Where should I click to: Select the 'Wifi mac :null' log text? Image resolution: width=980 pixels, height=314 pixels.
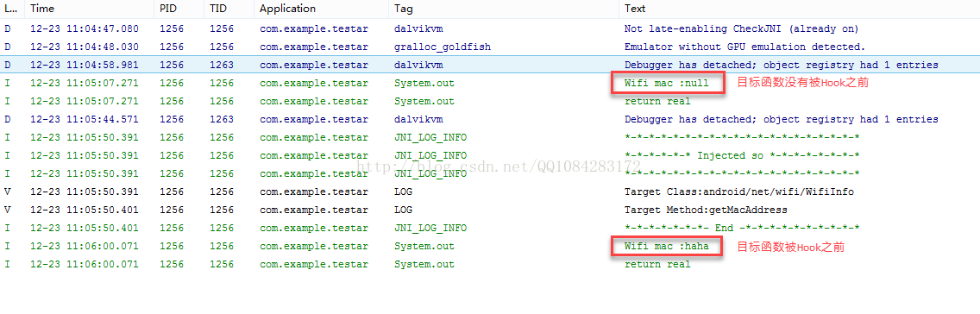(666, 83)
